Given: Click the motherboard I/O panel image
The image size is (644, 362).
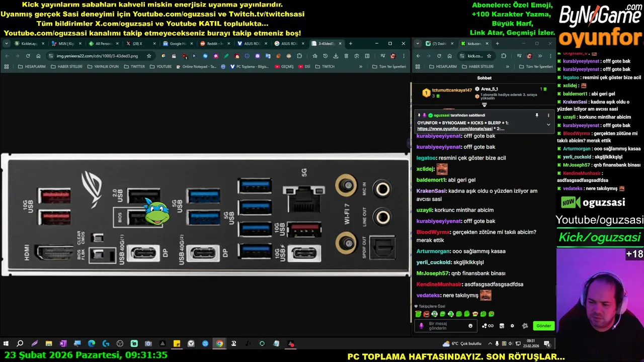Looking at the screenshot, I should coord(205,215).
